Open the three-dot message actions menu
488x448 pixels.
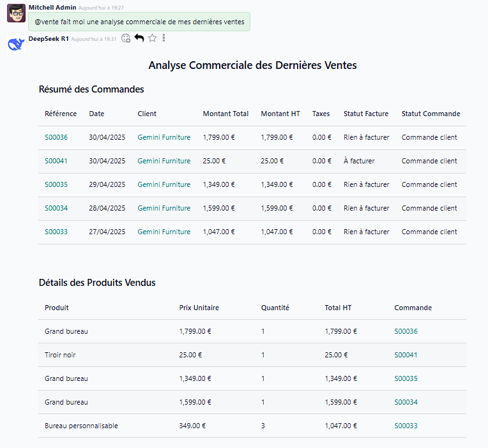point(164,38)
